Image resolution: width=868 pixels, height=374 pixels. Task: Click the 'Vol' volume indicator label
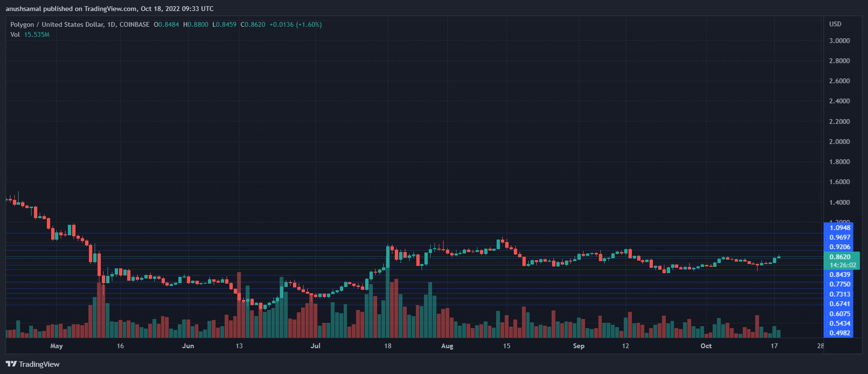(x=15, y=34)
